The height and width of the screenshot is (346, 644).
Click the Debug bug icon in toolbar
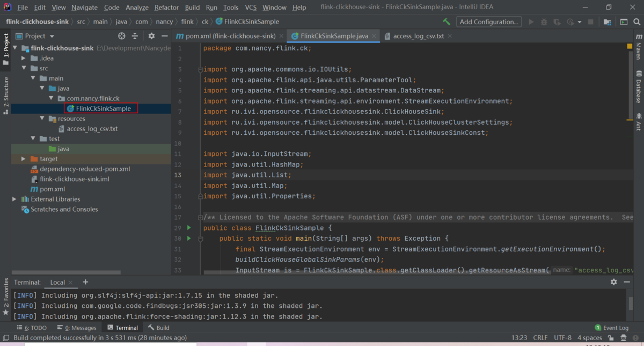544,22
